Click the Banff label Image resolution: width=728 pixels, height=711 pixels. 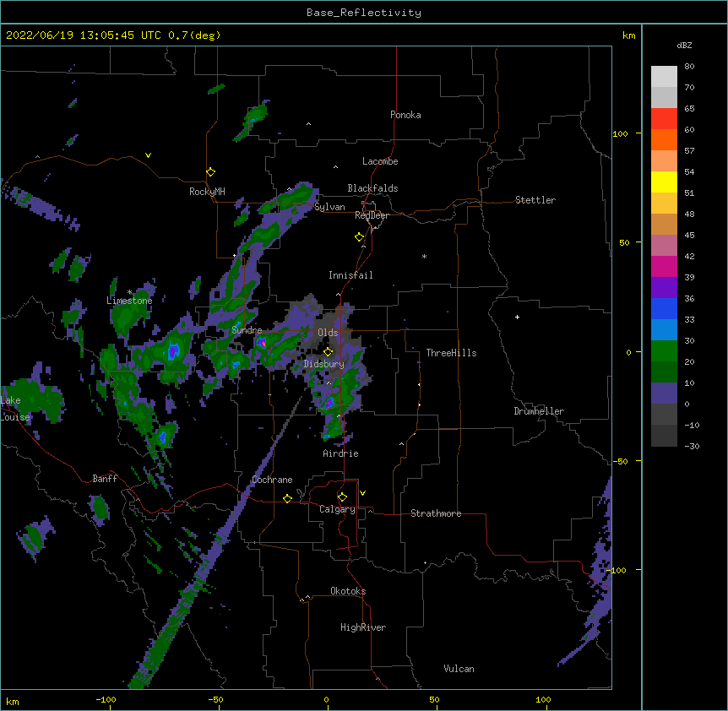click(105, 479)
